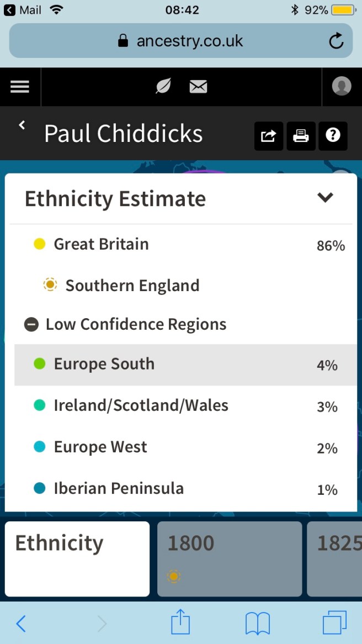
Task: Collapse the Low Confidence Regions section
Action: click(x=31, y=324)
